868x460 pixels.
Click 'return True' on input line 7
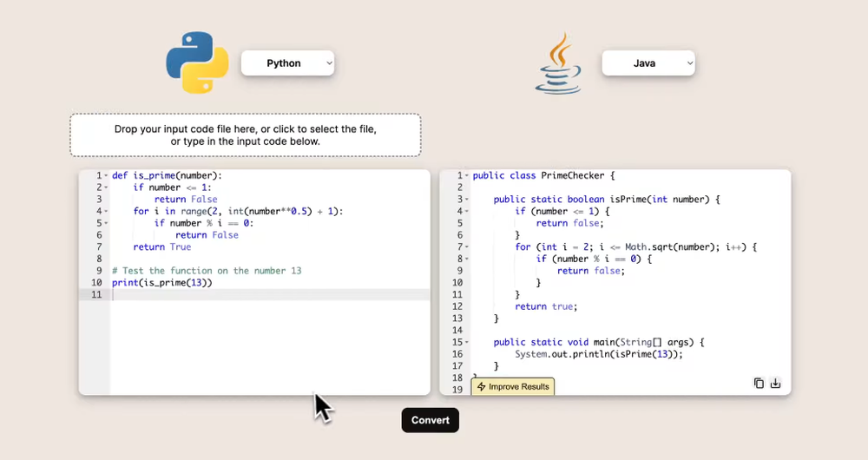pyautogui.click(x=162, y=246)
